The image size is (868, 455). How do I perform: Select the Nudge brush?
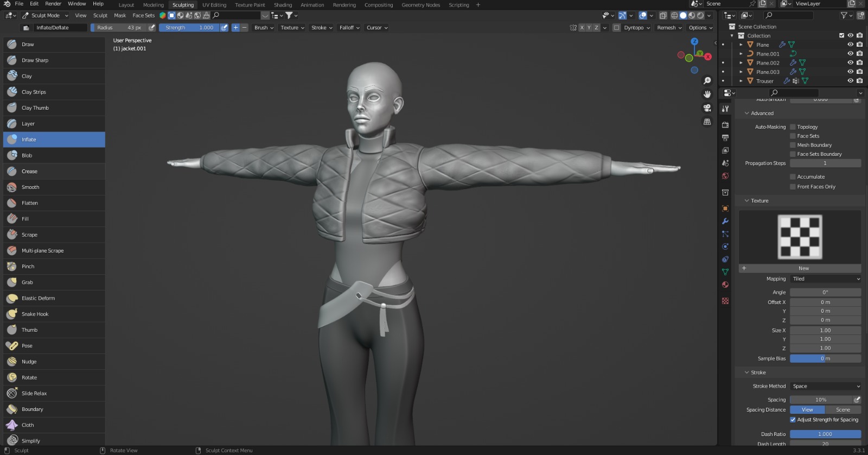pos(54,362)
